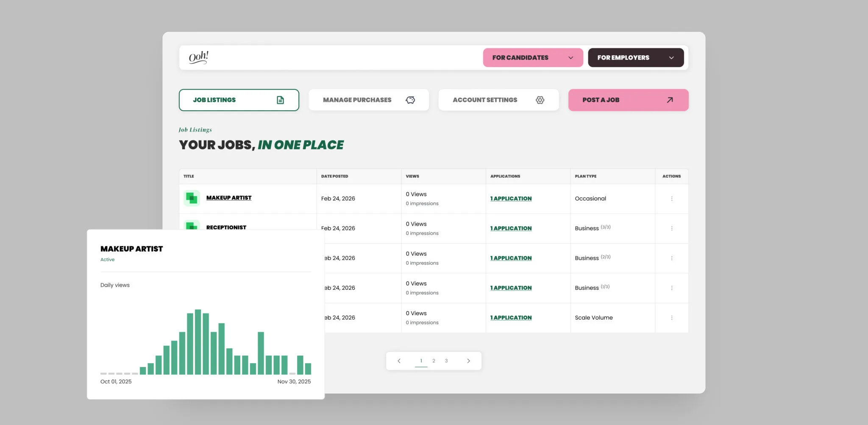Open actions menu for Business (2/3) row

672,258
